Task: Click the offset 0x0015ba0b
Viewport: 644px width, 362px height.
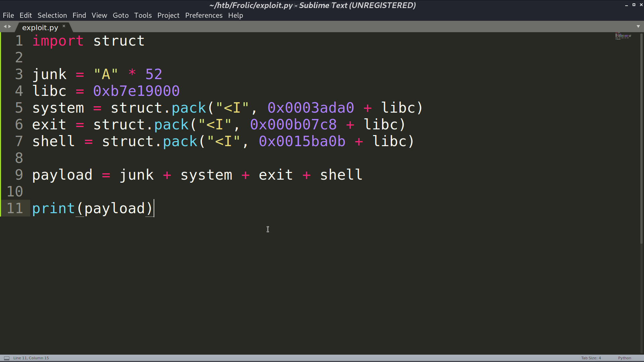Action: (x=302, y=141)
